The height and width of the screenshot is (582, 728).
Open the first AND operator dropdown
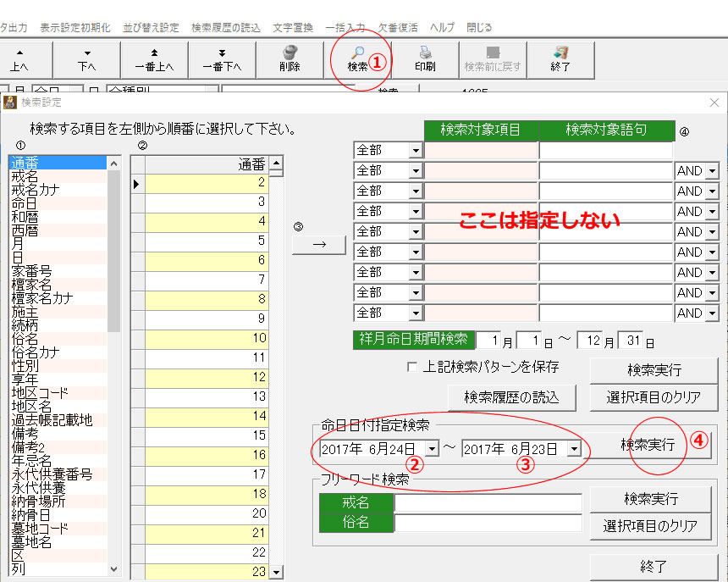(712, 171)
